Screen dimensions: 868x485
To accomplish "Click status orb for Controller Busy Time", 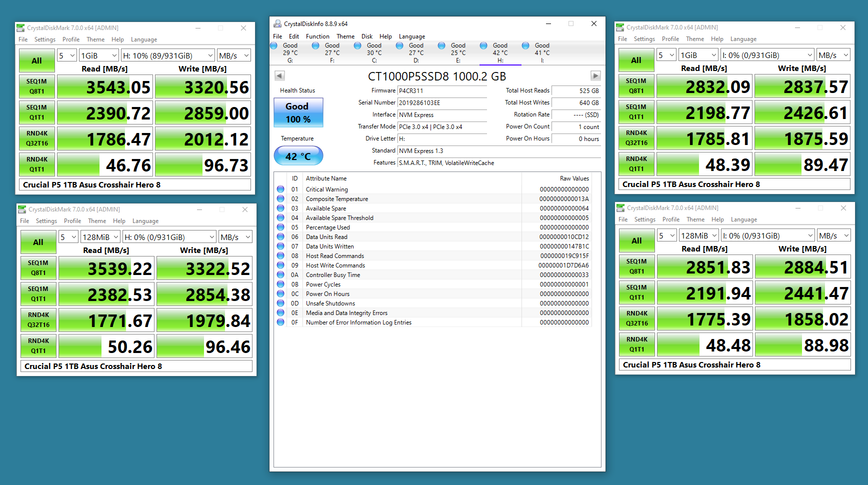I will 280,274.
